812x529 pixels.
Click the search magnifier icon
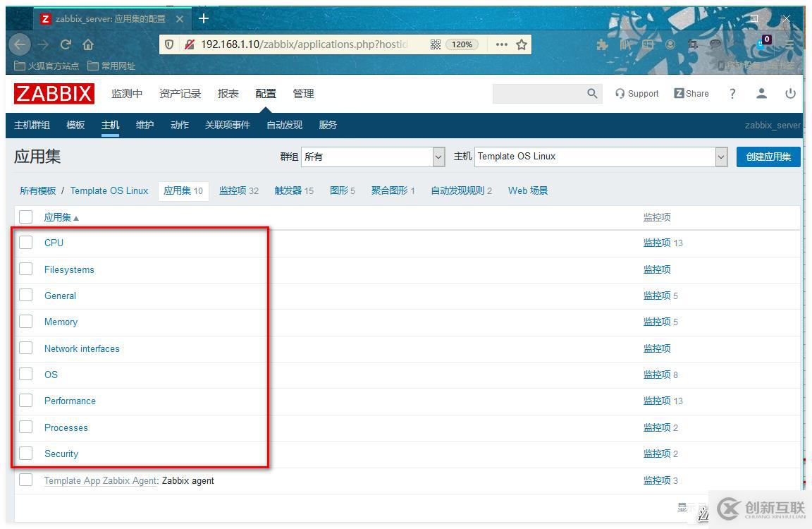coord(592,93)
